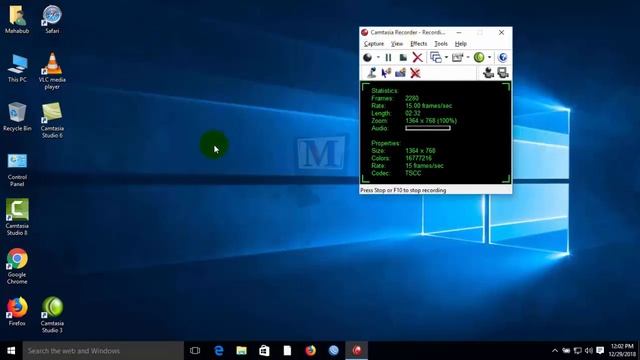Open the blue Help globe icon
The height and width of the screenshot is (360, 640).
tap(503, 58)
